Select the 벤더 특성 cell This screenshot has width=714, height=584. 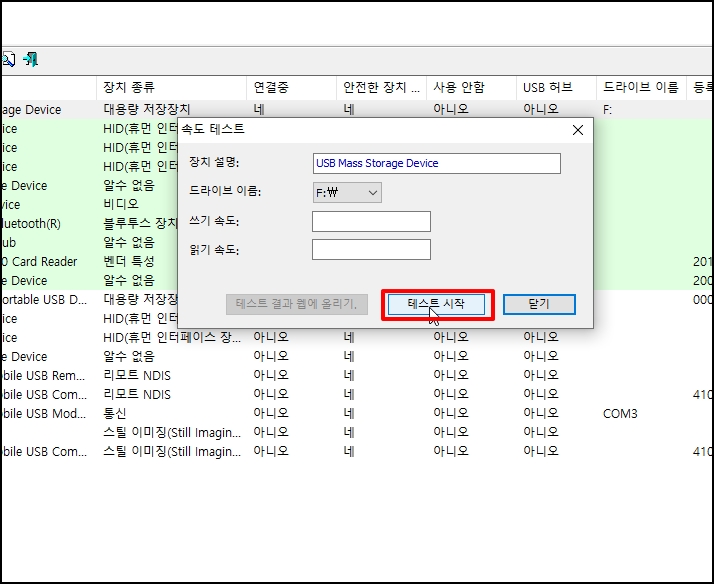pos(129,261)
